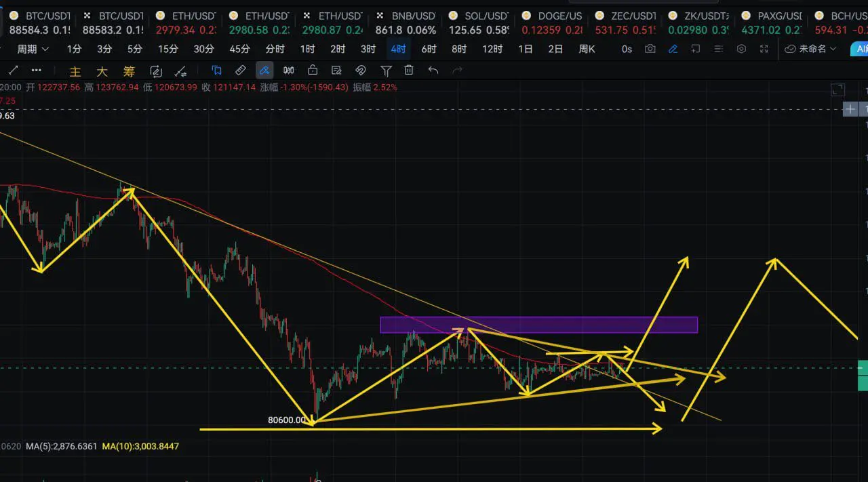The width and height of the screenshot is (868, 482).
Task: Open the BNB/USDT ticker tab
Action: (x=406, y=22)
